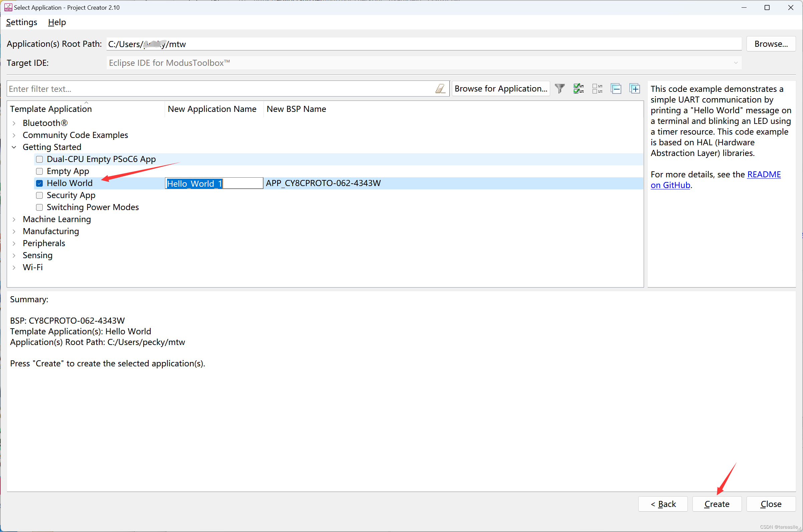The height and width of the screenshot is (532, 803).
Task: Uncheck the Hello World checkbox
Action: [x=39, y=184]
